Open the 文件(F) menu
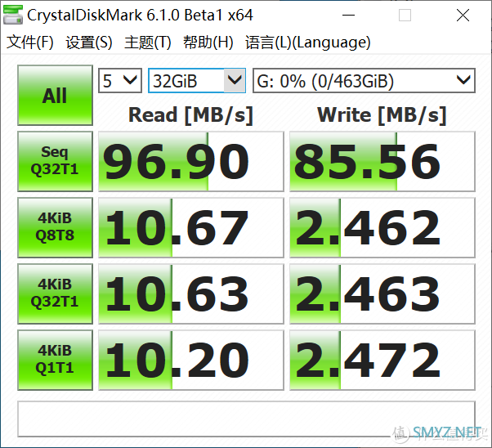This screenshot has height=448, width=492. pyautogui.click(x=30, y=43)
